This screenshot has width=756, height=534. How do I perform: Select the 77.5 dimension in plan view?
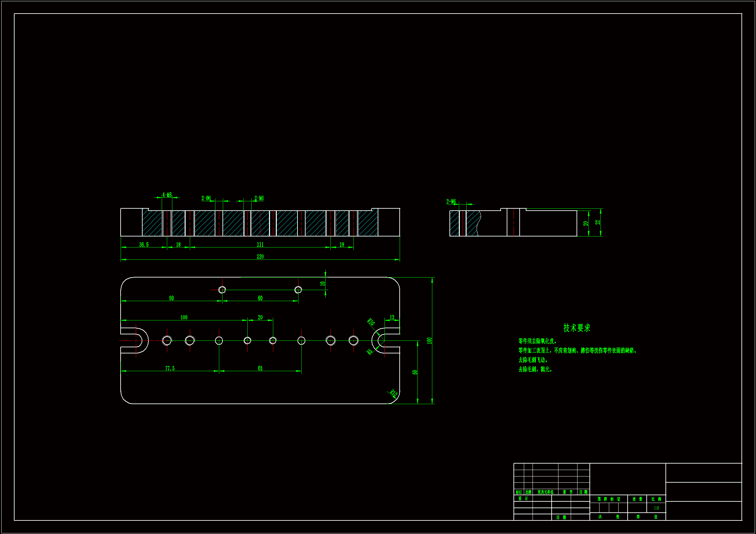pos(170,368)
